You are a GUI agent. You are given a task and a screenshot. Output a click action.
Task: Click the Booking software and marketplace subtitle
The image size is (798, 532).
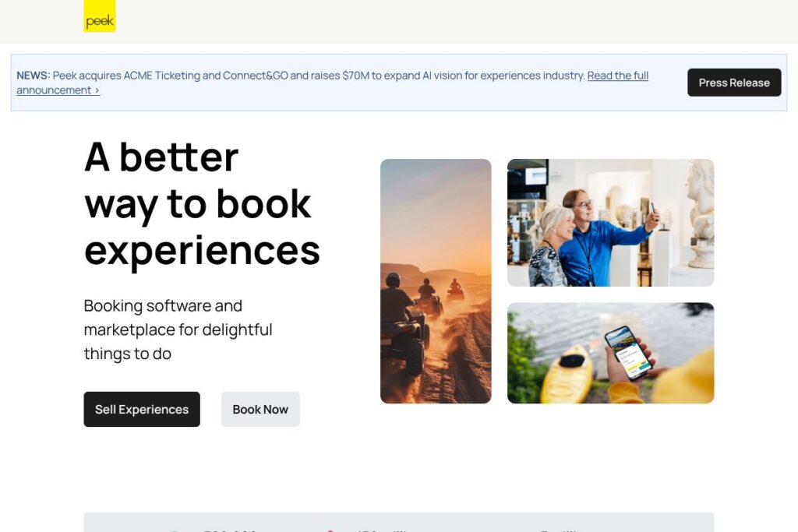click(178, 329)
